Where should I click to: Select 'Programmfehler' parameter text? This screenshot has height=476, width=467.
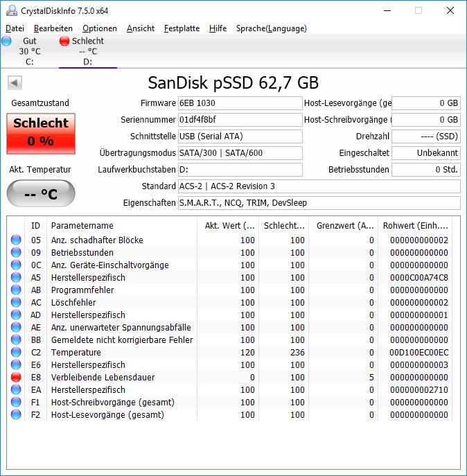click(x=82, y=290)
